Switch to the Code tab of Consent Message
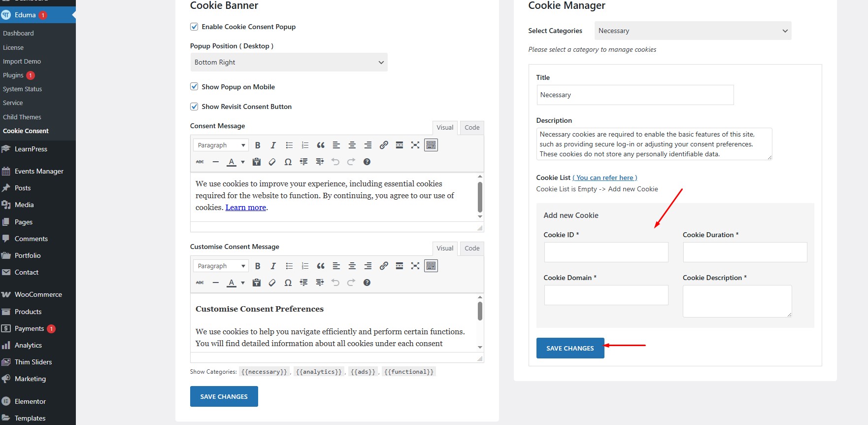This screenshot has height=425, width=868. pyautogui.click(x=471, y=127)
